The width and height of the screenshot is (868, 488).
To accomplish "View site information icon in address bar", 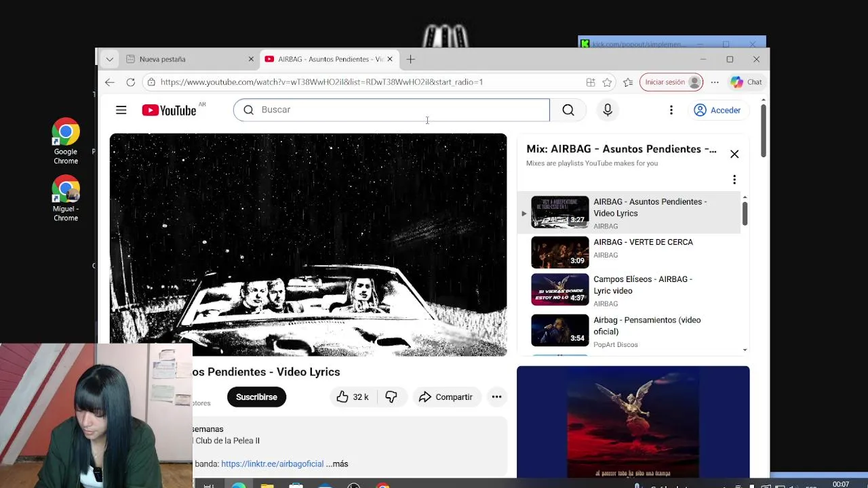I will click(x=151, y=82).
